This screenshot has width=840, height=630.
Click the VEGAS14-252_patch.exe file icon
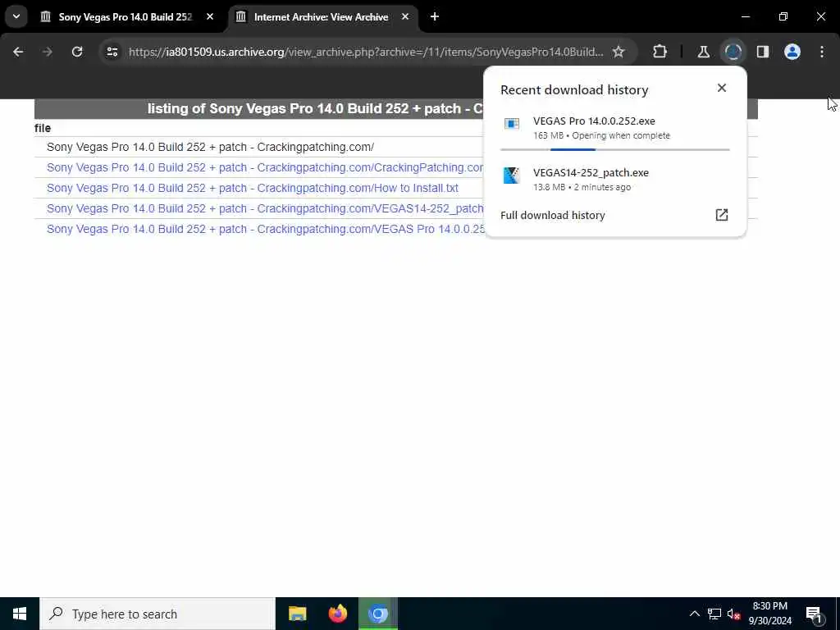pyautogui.click(x=512, y=176)
